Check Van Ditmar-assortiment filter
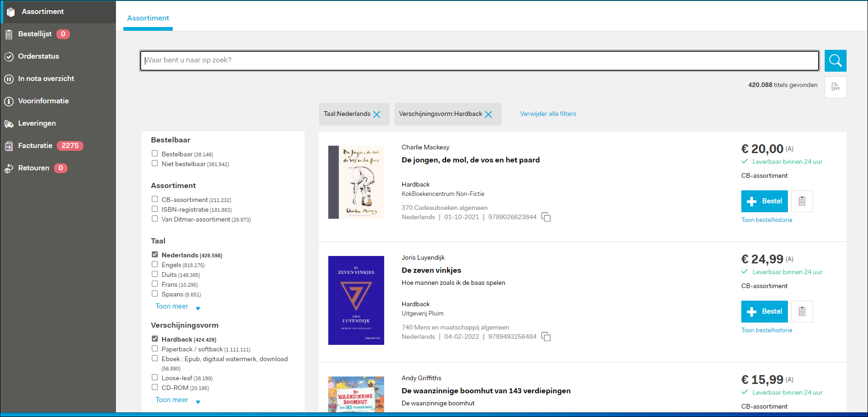Image resolution: width=868 pixels, height=417 pixels. point(155,219)
